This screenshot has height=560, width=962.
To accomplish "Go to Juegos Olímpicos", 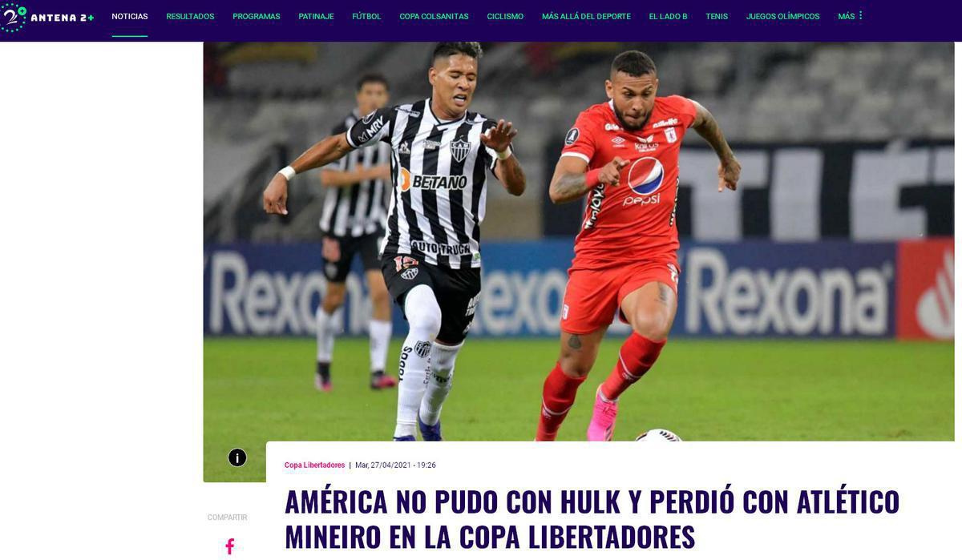I will click(782, 16).
